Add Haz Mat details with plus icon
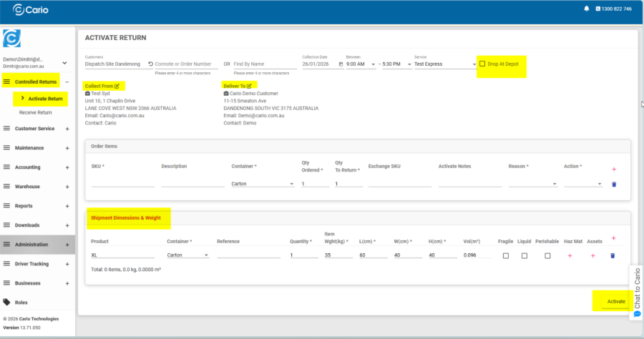The image size is (644, 339). 570,255
